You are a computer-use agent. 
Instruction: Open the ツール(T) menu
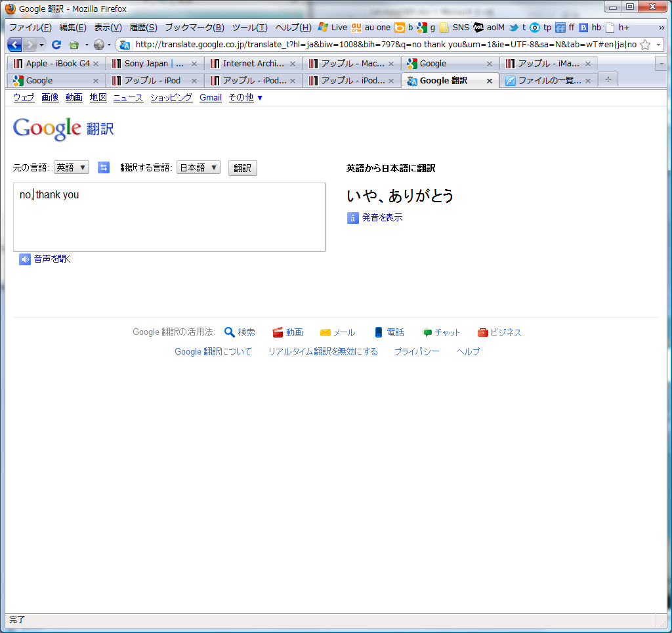pos(249,28)
